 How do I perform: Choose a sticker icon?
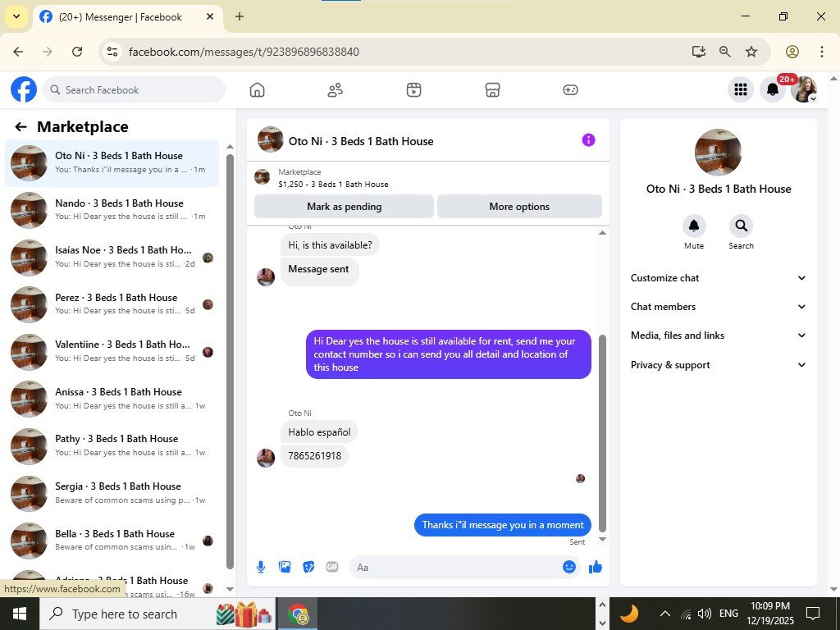pos(308,567)
